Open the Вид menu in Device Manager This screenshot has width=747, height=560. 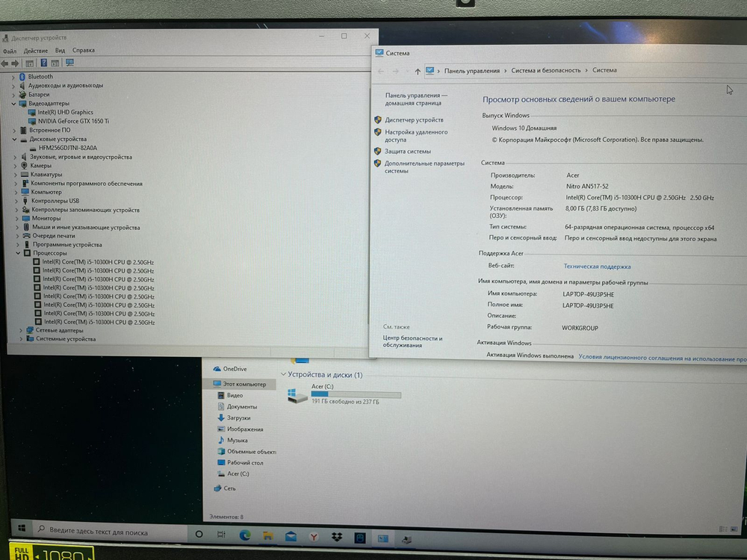tap(61, 49)
